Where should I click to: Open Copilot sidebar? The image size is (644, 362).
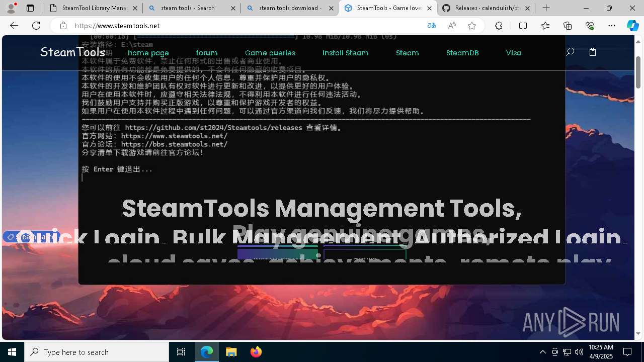pos(632,26)
